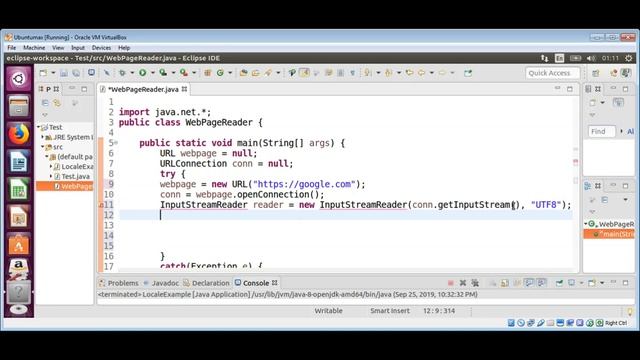Image resolution: width=640 pixels, height=360 pixels.
Task: Expand JRE System Library node
Action: [42, 137]
